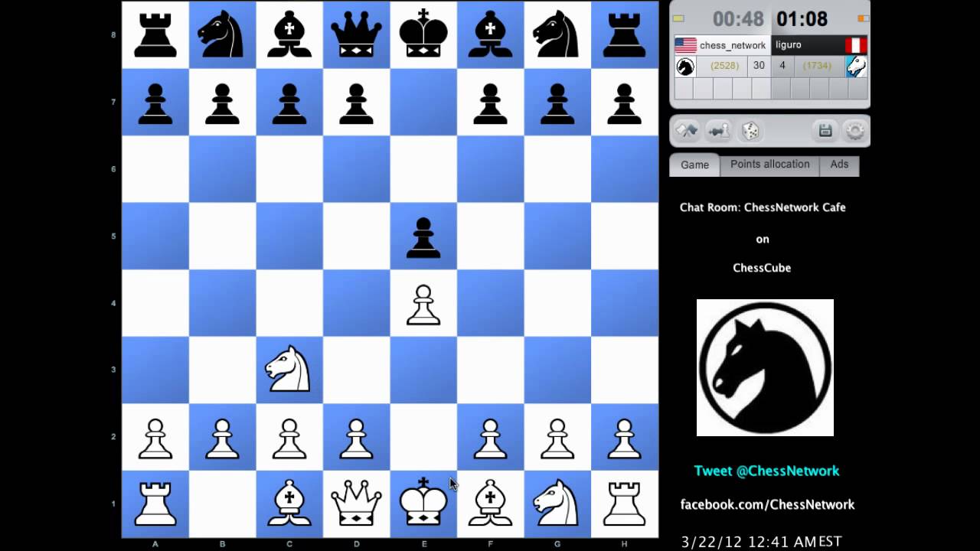Click the Peru flag beside liguro
This screenshot has width=980, height=551.
pyautogui.click(x=856, y=45)
